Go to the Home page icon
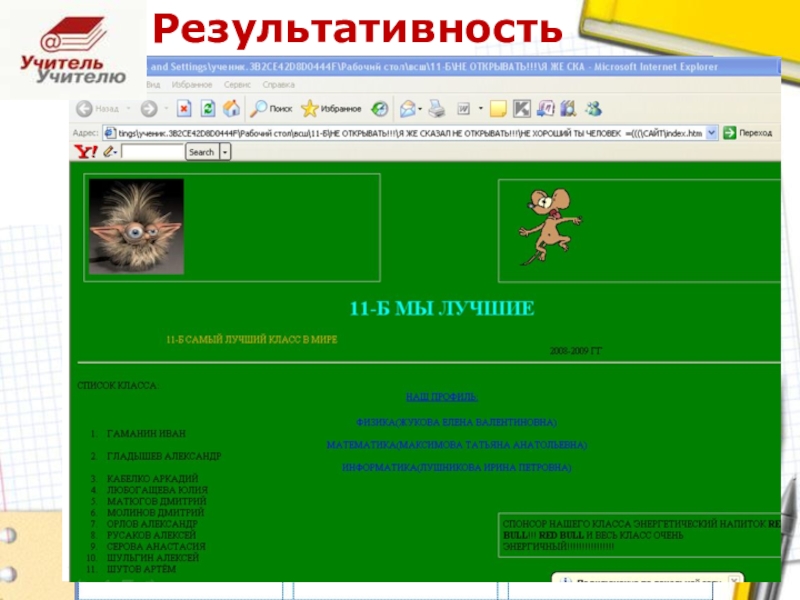The height and width of the screenshot is (600, 800). click(231, 109)
